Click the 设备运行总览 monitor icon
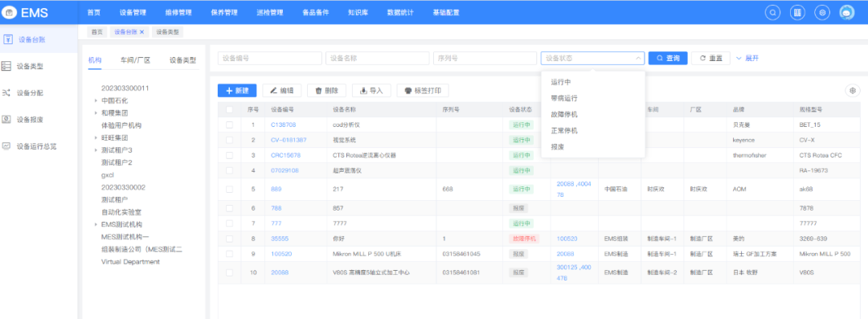 click(6, 146)
